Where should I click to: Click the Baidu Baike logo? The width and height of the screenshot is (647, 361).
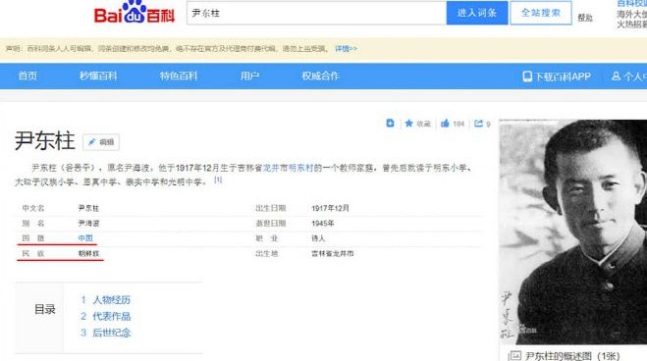coord(135,12)
